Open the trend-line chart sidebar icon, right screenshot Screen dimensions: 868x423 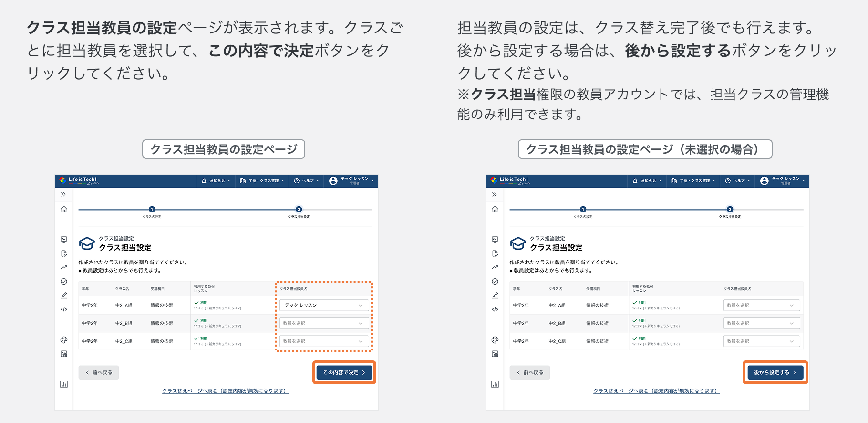[x=495, y=267]
